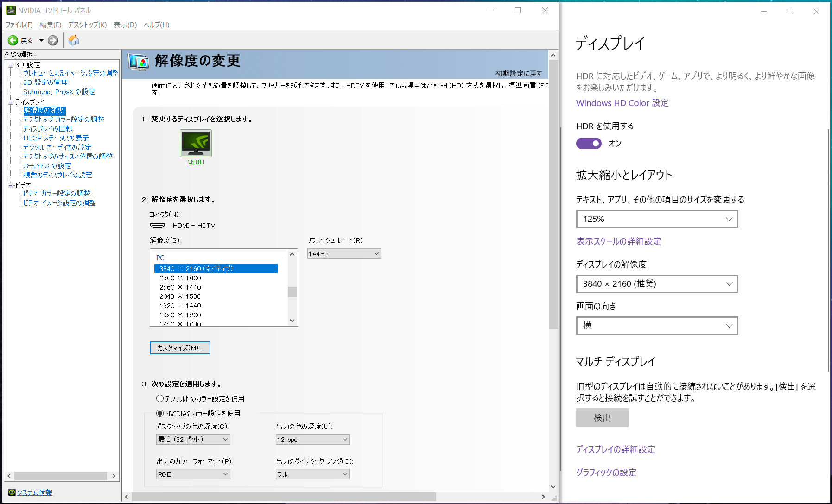This screenshot has height=504, width=832.
Task: Open the 編集(E) menu
Action: (50, 25)
